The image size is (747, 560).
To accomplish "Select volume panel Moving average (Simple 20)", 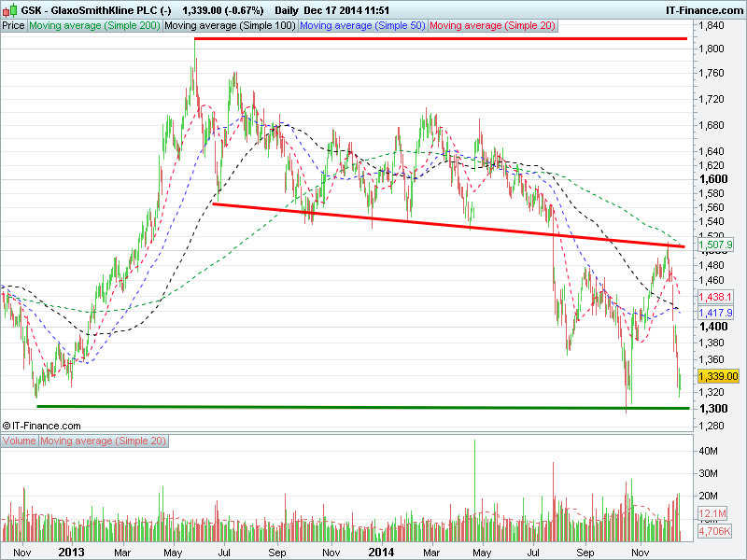I will click(103, 441).
